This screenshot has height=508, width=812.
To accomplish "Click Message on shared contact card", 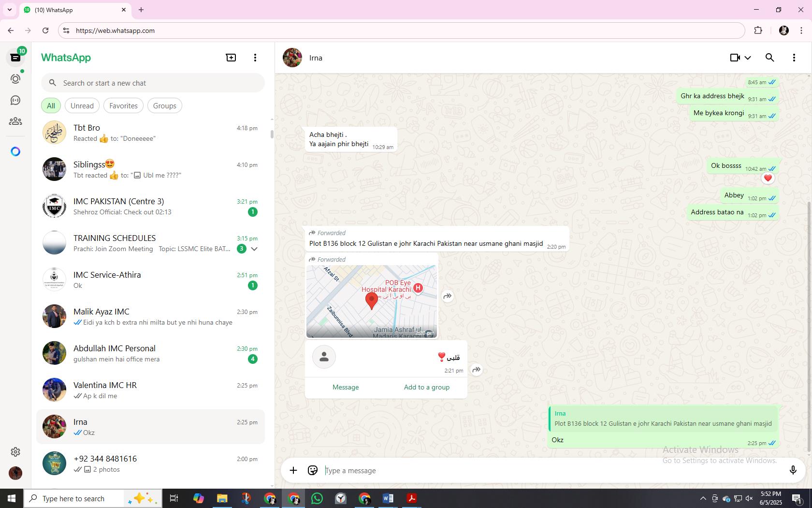I will 346,387.
